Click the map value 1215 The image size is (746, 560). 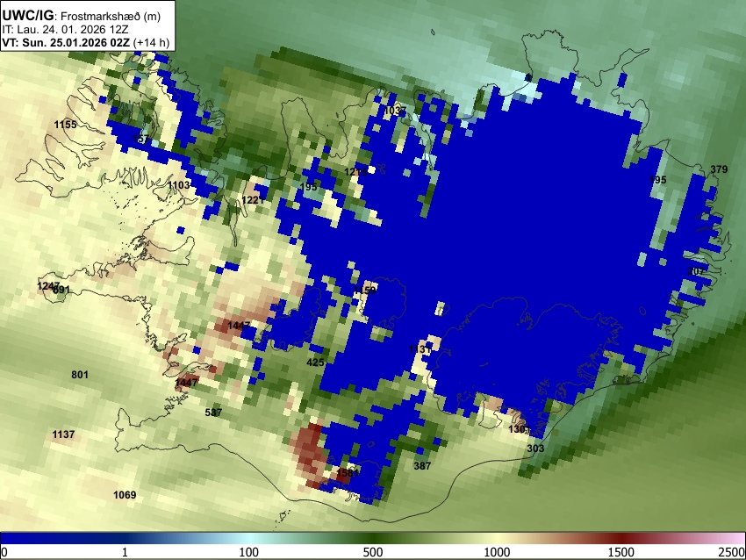point(355,172)
